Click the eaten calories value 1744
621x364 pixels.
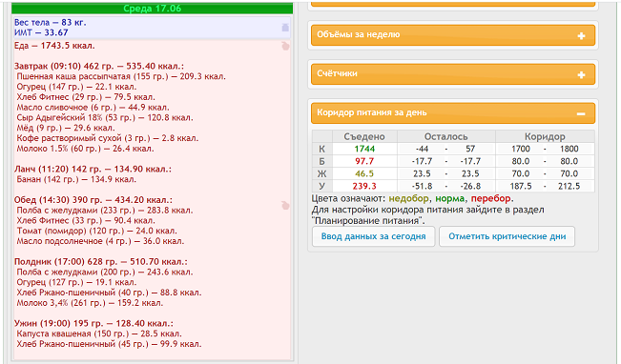pos(364,149)
